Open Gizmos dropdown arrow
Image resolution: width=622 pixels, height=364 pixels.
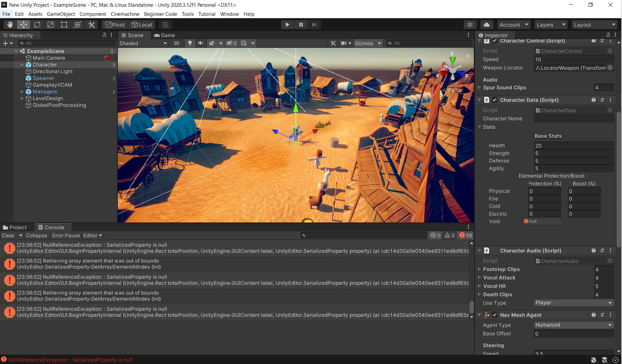[x=380, y=43]
